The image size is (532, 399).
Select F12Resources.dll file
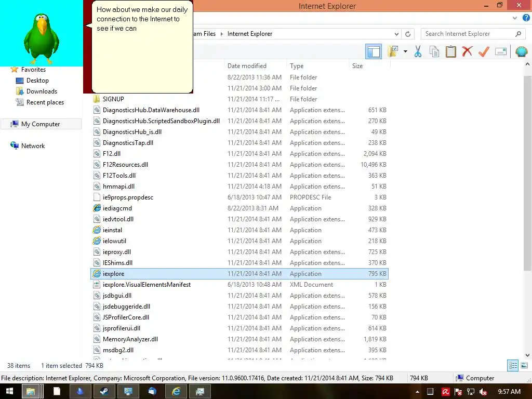click(x=240, y=165)
